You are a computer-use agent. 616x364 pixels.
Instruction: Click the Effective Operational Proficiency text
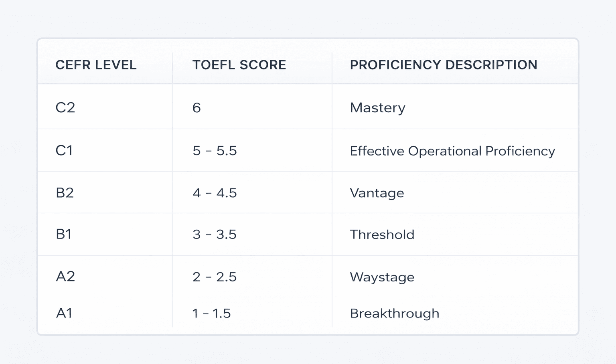click(452, 151)
